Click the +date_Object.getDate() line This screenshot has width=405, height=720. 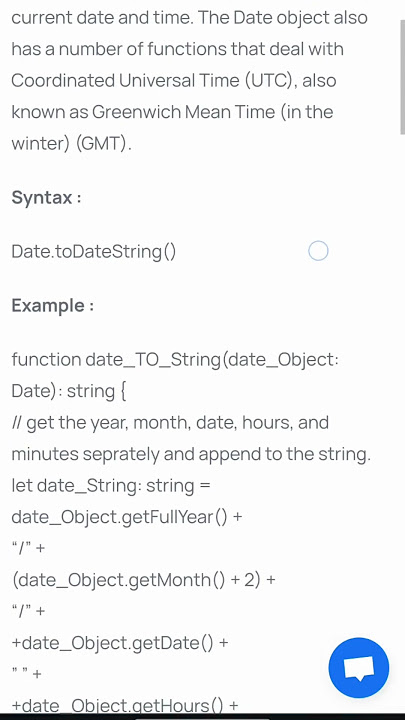(120, 643)
